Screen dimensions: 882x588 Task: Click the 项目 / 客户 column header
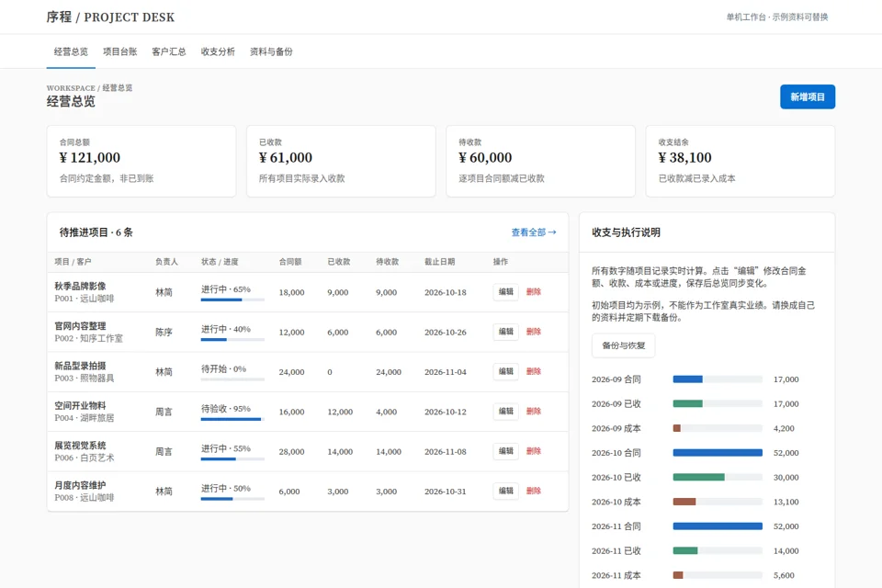point(73,262)
